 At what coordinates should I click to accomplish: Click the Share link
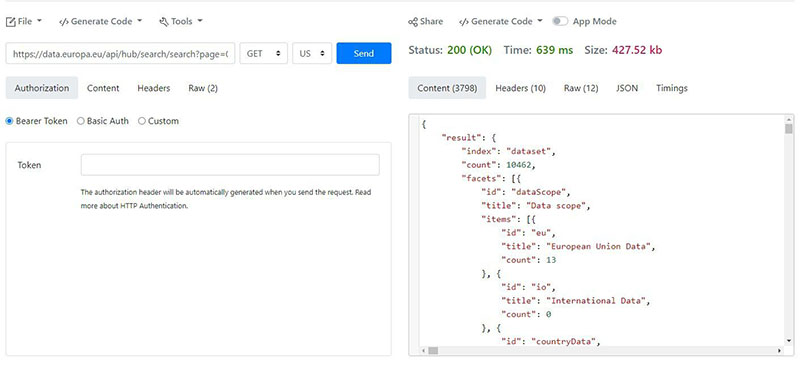click(x=426, y=21)
